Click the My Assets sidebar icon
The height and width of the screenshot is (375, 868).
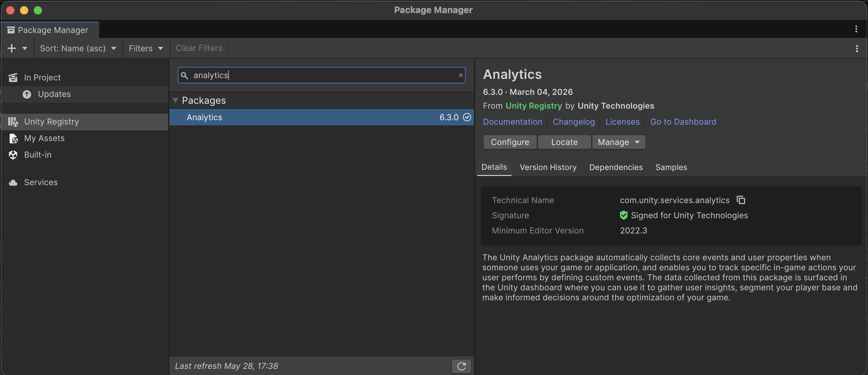[13, 138]
